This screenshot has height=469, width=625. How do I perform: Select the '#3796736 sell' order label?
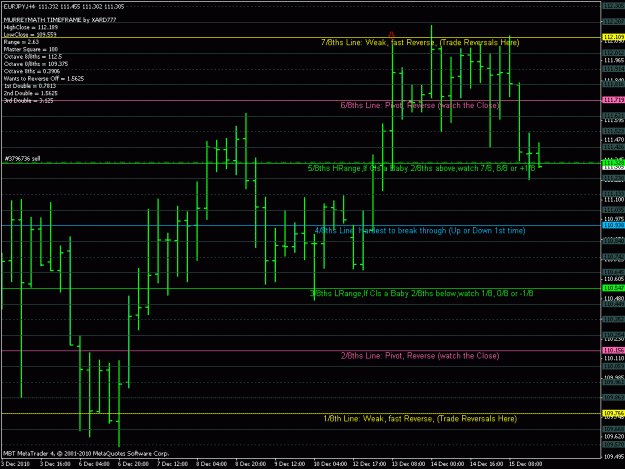pos(22,159)
